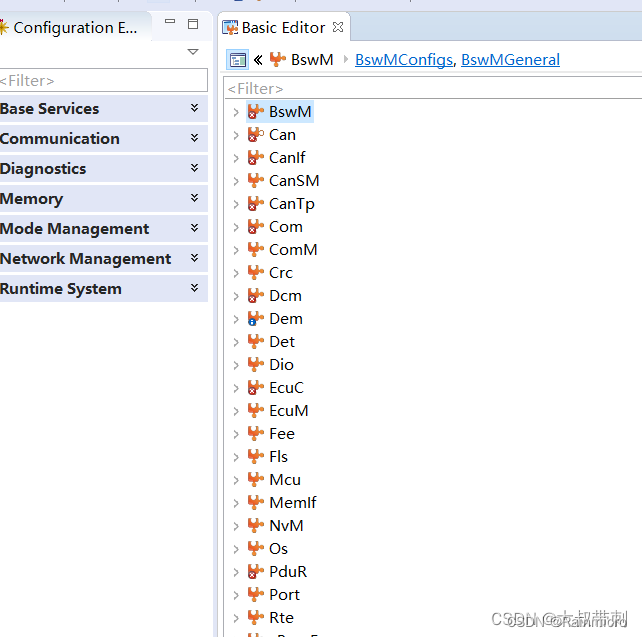Screen dimensions: 642x637
Task: Click the ComM module icon
Action: [x=256, y=249]
